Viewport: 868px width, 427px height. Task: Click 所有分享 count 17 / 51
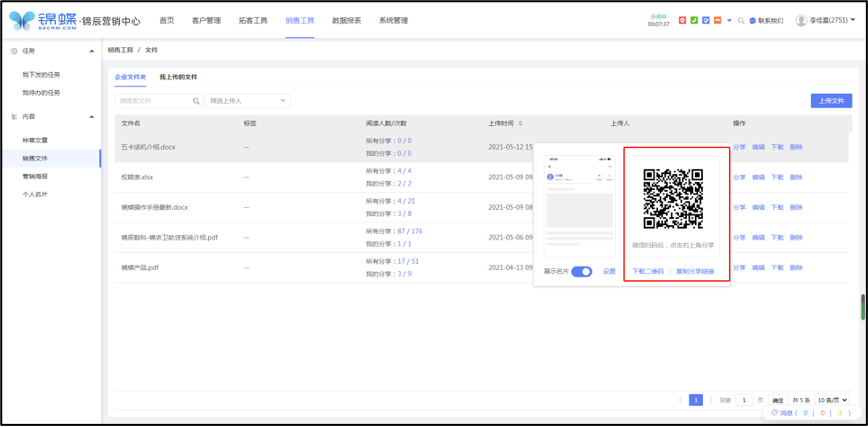[x=409, y=261]
